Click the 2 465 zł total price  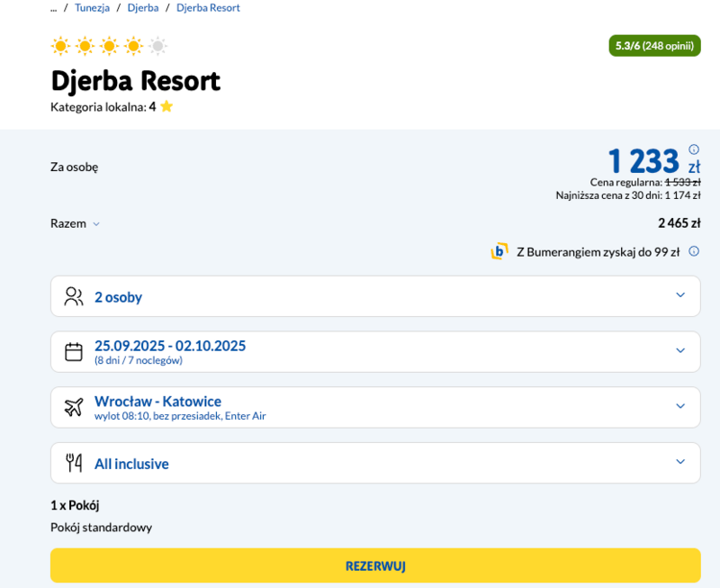pos(679,223)
